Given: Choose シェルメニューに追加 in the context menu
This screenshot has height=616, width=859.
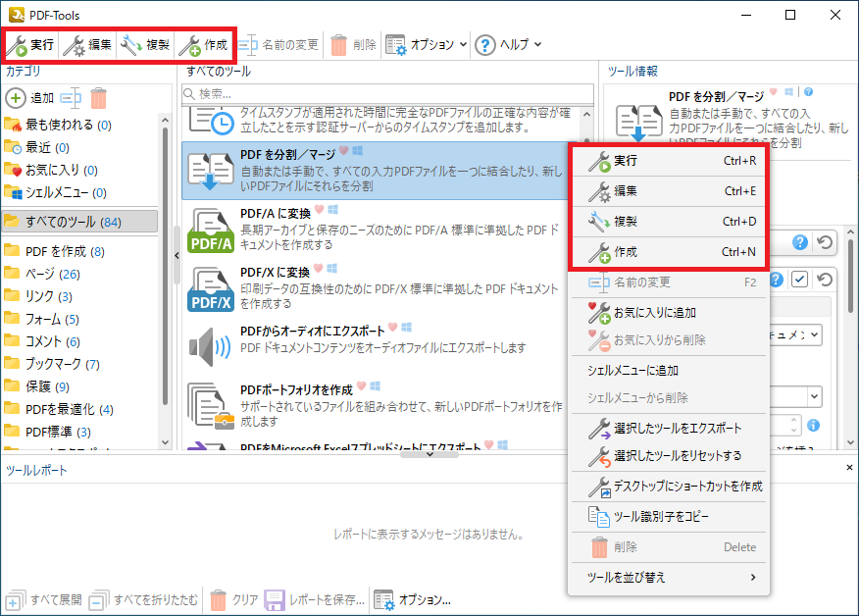Looking at the screenshot, I should pos(669,371).
